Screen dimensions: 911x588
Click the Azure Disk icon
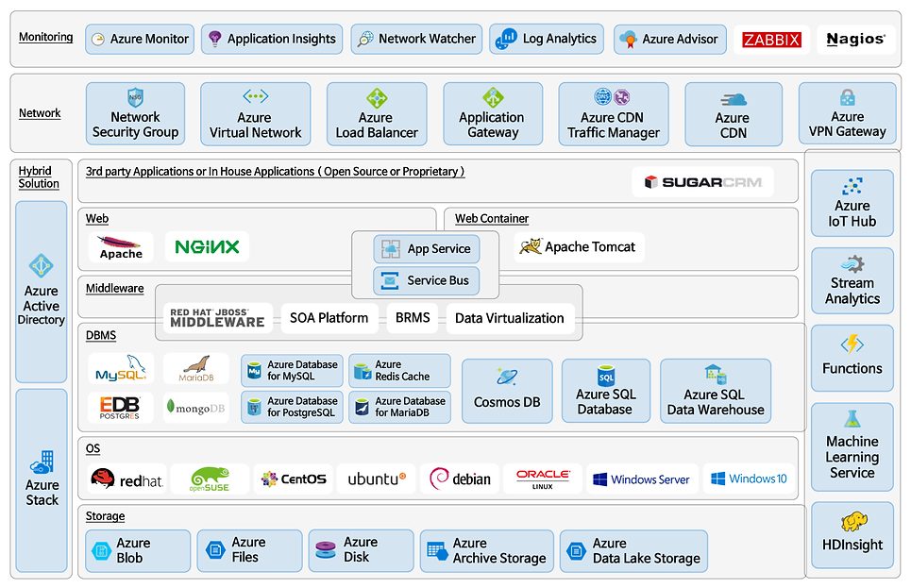(x=326, y=549)
